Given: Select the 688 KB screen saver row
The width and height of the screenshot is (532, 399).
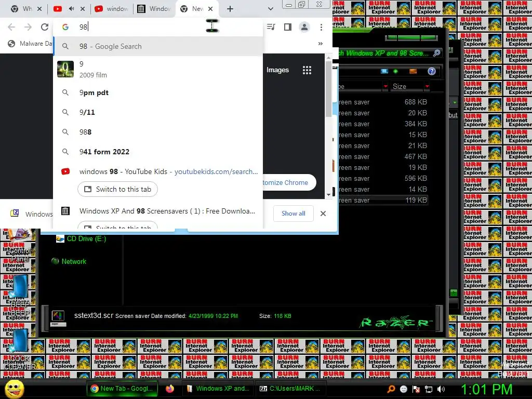Looking at the screenshot, I should pos(383,102).
